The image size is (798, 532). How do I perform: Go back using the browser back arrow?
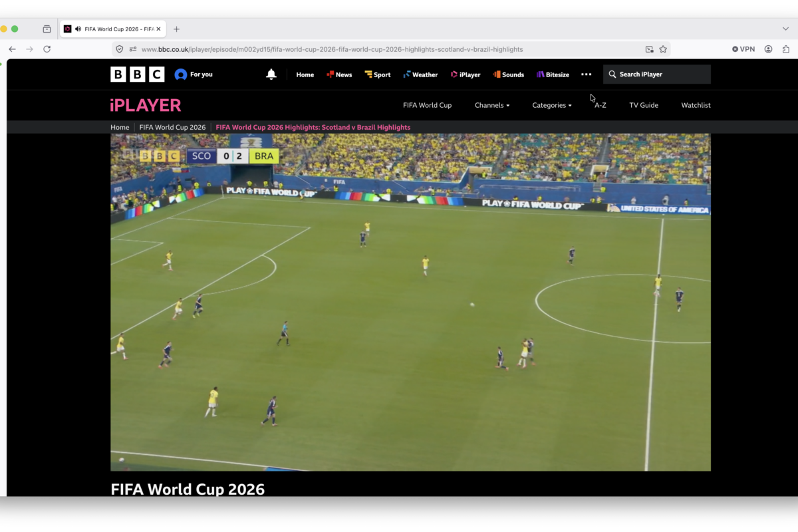pos(12,49)
